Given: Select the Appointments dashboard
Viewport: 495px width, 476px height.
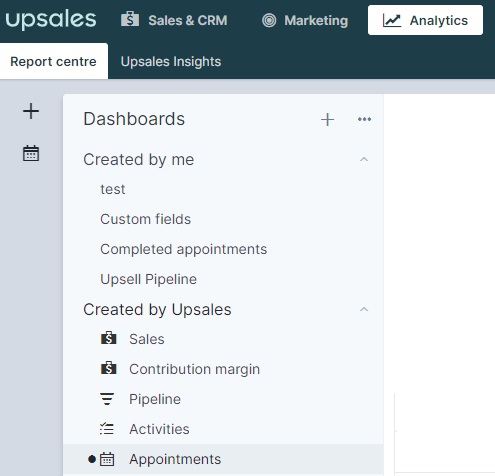Looking at the screenshot, I should (223, 459).
